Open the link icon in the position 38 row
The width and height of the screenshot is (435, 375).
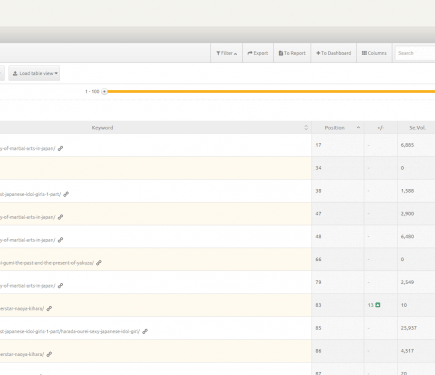click(x=66, y=194)
